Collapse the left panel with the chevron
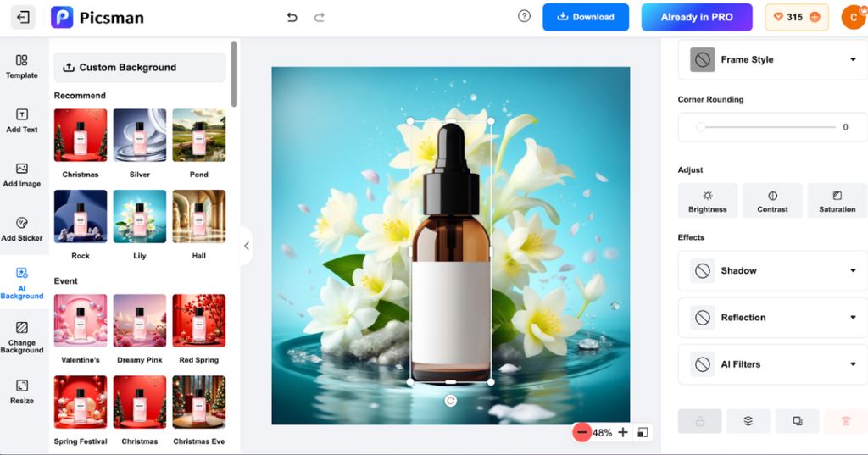The image size is (868, 455). point(247,246)
